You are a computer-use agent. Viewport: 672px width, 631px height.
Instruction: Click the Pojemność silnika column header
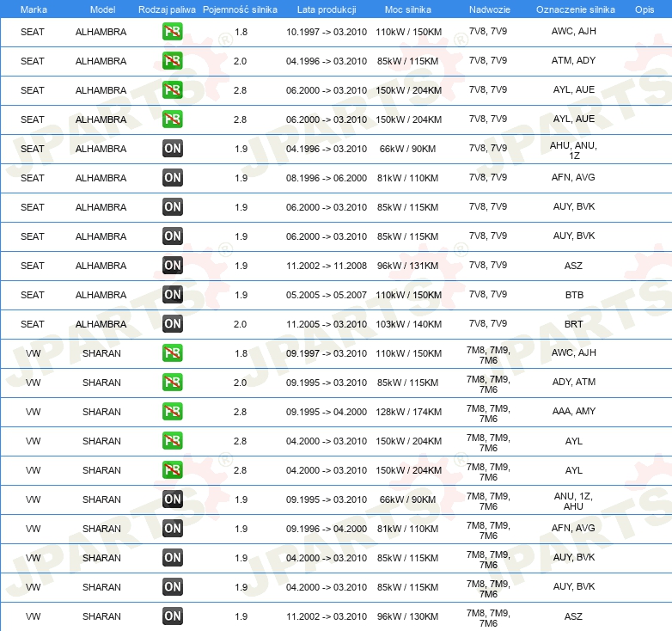pyautogui.click(x=240, y=9)
